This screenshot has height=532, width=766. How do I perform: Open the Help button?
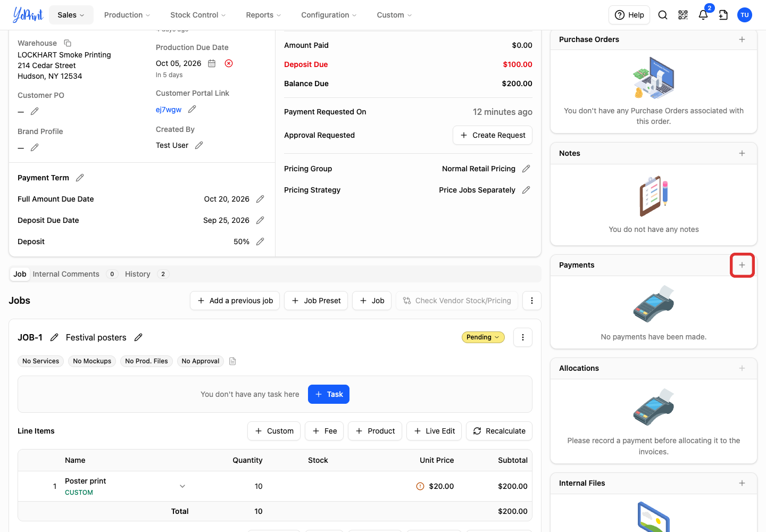click(629, 15)
